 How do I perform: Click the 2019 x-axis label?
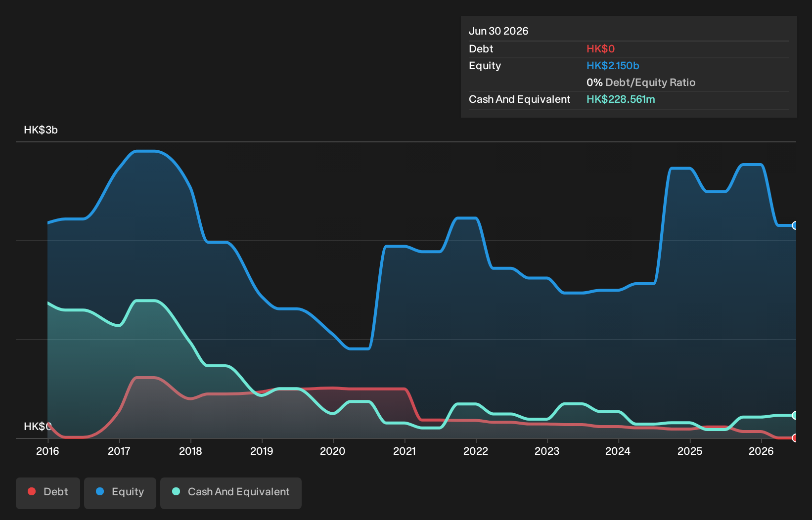click(262, 451)
